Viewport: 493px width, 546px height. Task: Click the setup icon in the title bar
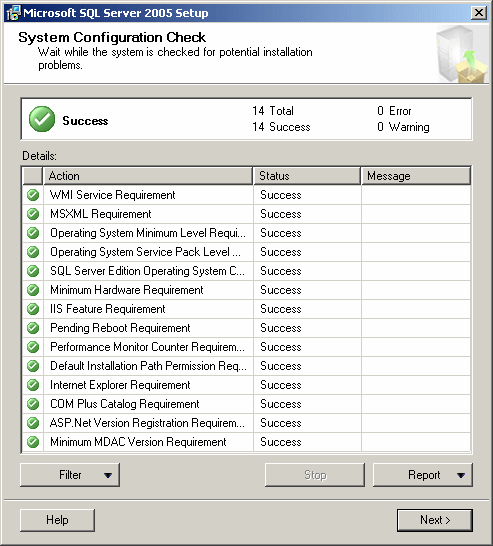pyautogui.click(x=13, y=13)
